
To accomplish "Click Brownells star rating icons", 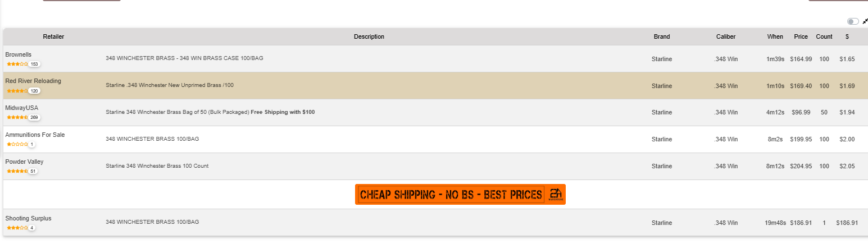I will pos(17,64).
